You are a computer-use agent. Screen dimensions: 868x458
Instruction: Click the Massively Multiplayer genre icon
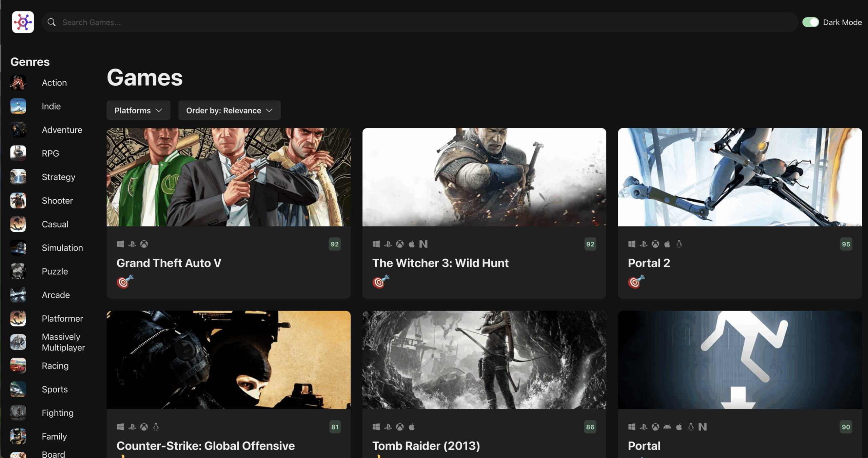click(x=18, y=342)
